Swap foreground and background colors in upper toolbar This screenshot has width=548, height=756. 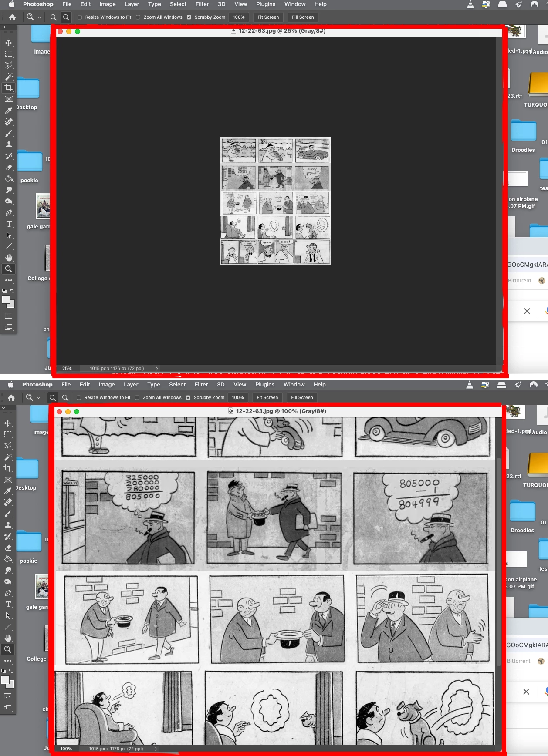click(x=12, y=291)
